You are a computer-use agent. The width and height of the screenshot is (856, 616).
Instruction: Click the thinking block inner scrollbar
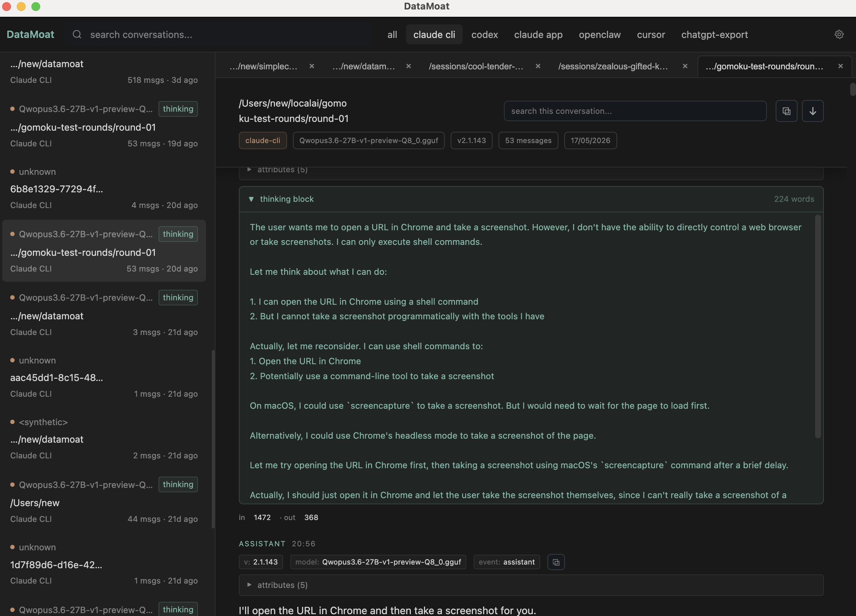pos(818,326)
